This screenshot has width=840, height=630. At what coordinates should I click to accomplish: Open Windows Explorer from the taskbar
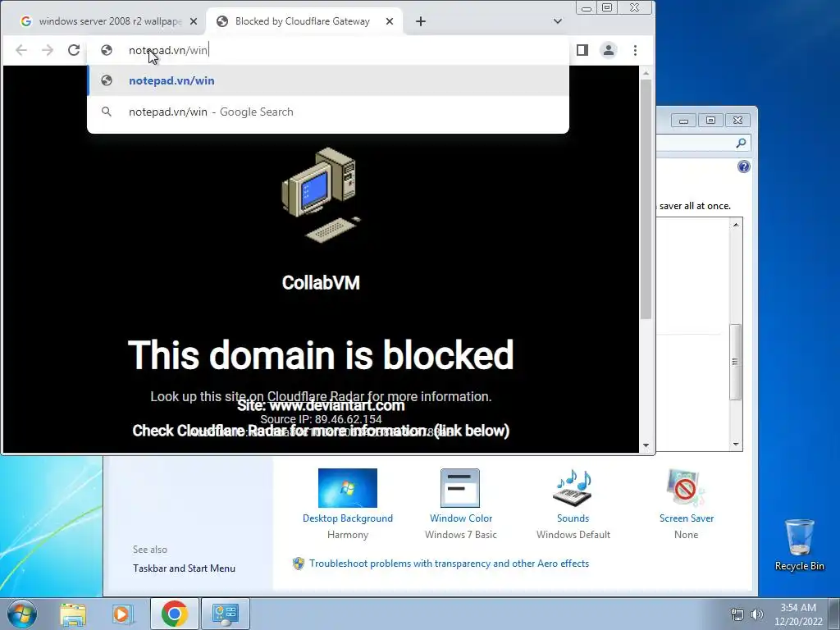coord(73,614)
